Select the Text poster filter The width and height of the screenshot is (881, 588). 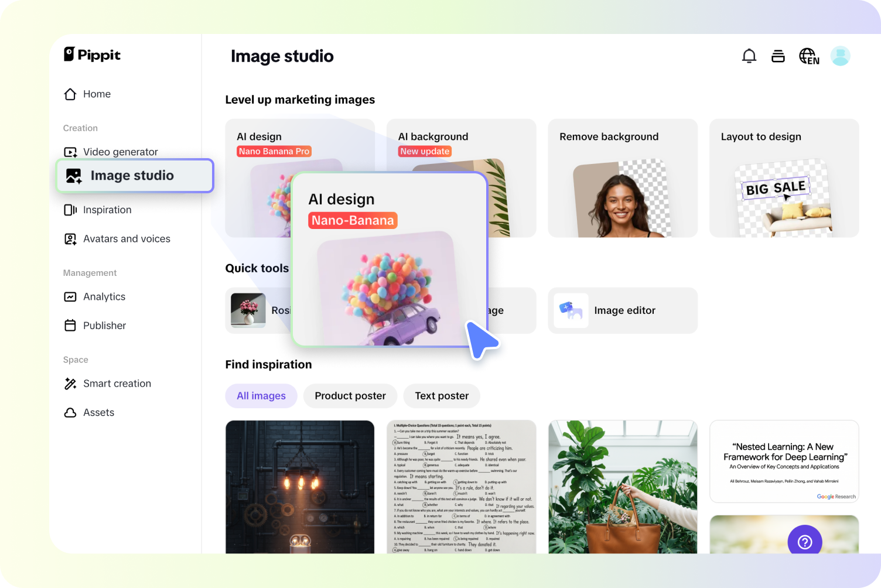(x=442, y=396)
